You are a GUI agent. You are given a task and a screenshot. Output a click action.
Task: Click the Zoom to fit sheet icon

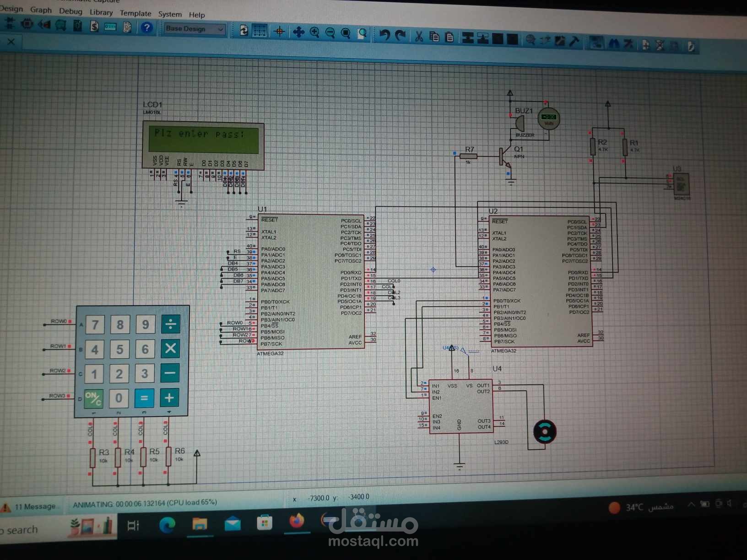(346, 33)
